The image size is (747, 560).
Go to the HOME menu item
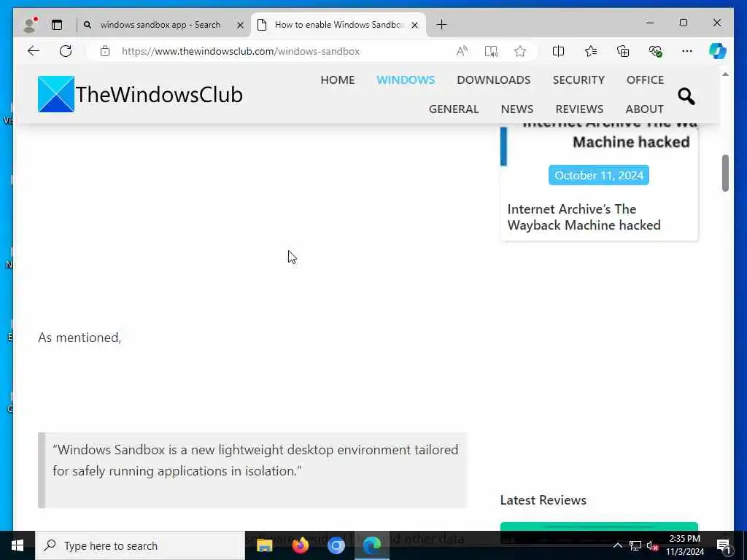pos(337,79)
